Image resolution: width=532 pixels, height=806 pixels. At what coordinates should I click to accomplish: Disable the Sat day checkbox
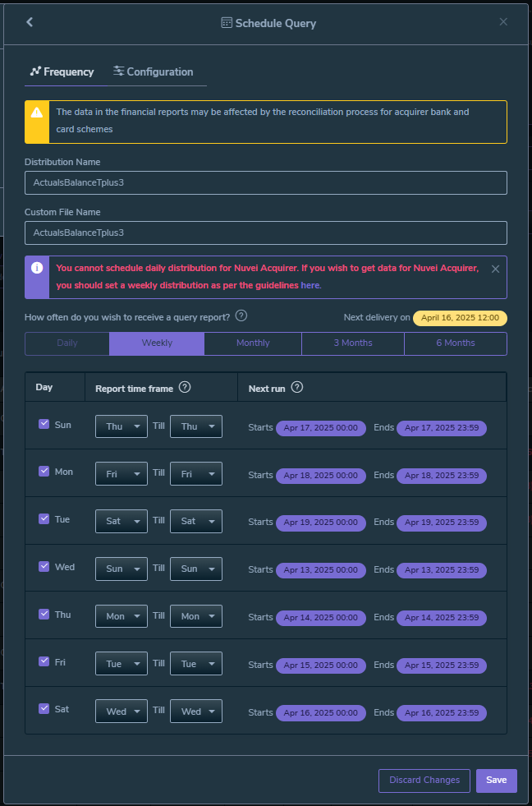point(44,708)
